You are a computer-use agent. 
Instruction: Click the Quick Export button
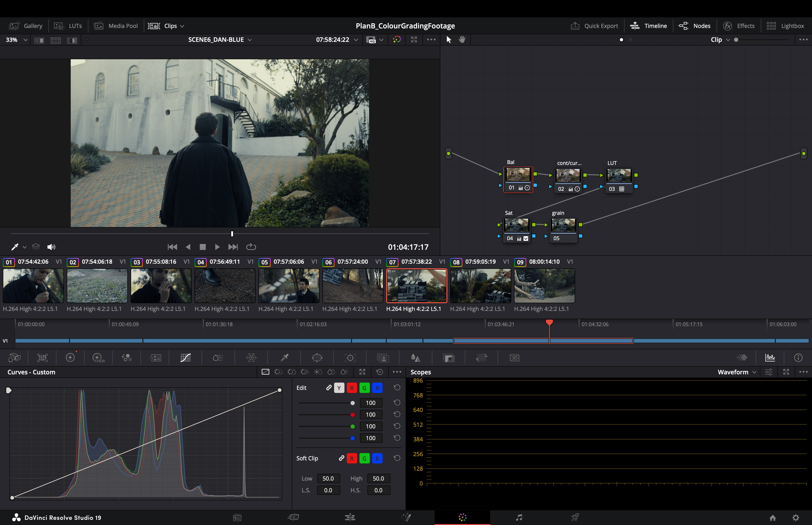(x=594, y=26)
